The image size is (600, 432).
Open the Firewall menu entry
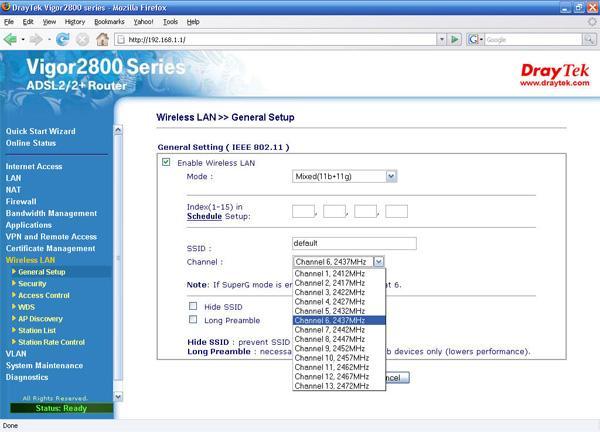point(21,202)
